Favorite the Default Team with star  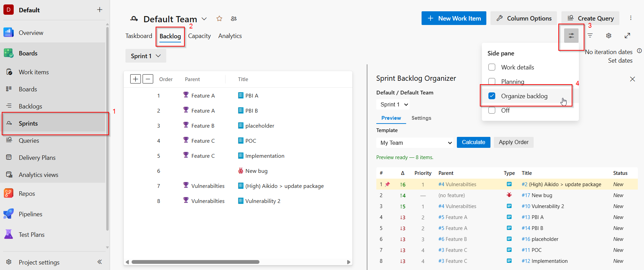(219, 18)
